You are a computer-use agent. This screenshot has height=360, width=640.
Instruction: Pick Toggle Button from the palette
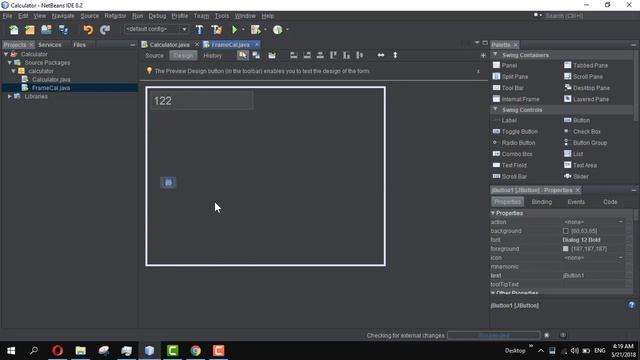(x=515, y=131)
